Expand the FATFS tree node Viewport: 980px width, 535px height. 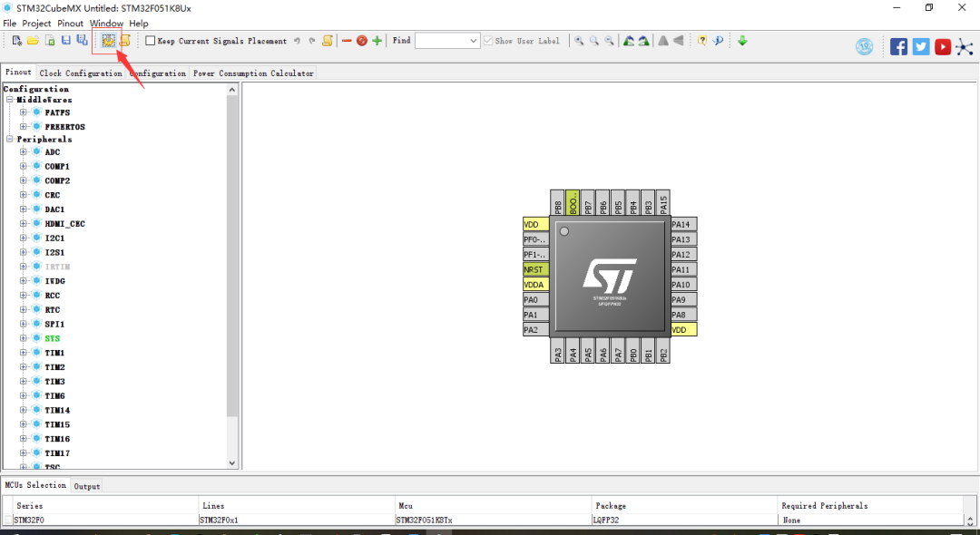23,113
